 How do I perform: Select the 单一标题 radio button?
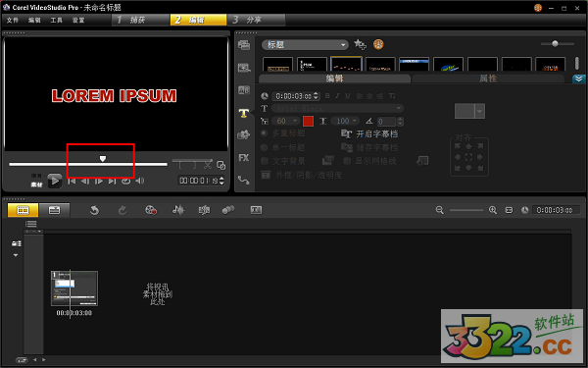click(264, 147)
